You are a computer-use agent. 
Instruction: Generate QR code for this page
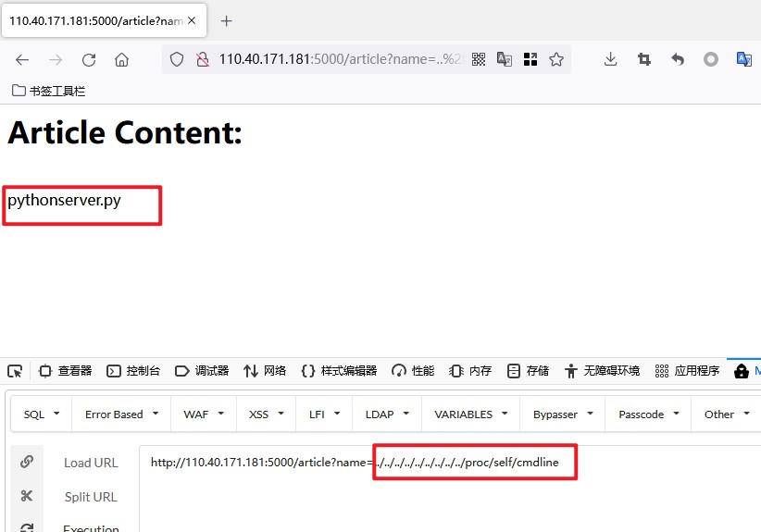[479, 59]
